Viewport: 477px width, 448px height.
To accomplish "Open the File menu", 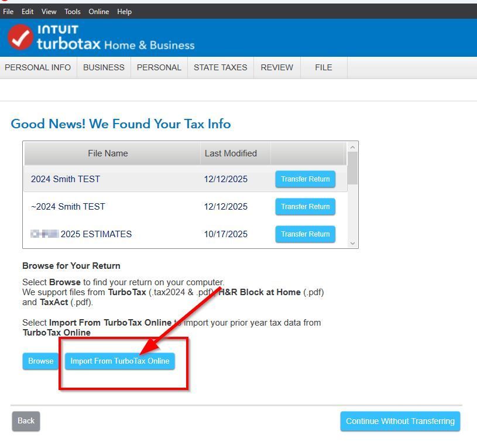I will [x=8, y=12].
